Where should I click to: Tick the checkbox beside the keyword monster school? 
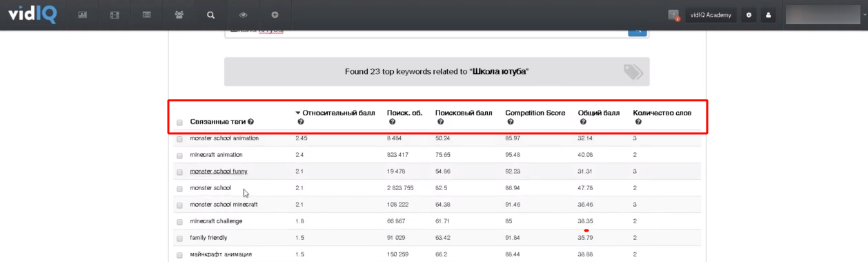(179, 189)
